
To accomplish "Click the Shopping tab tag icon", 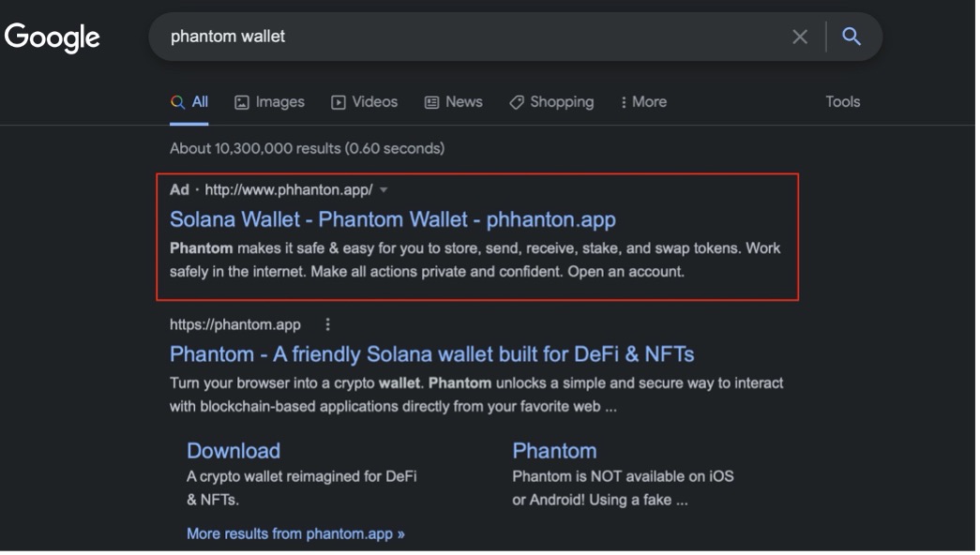I will coord(516,102).
